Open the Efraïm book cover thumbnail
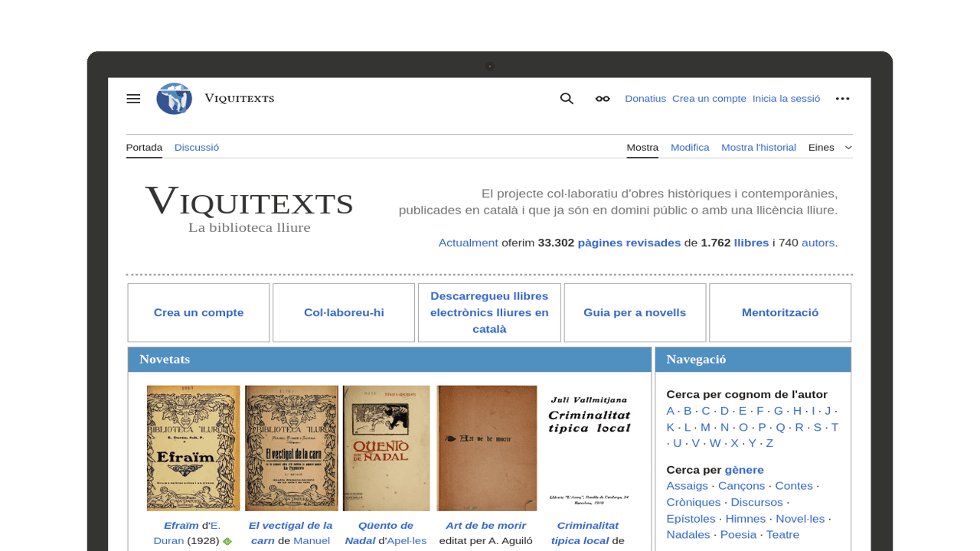 [x=194, y=448]
